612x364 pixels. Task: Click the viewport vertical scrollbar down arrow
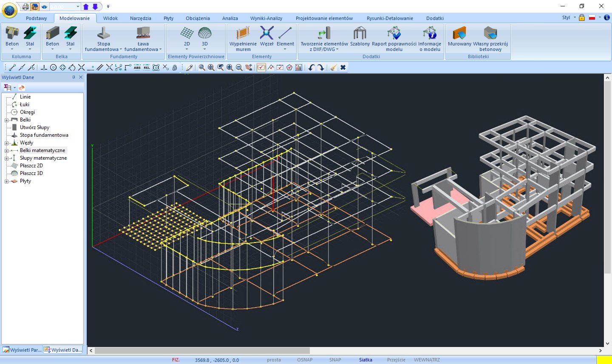(x=607, y=344)
